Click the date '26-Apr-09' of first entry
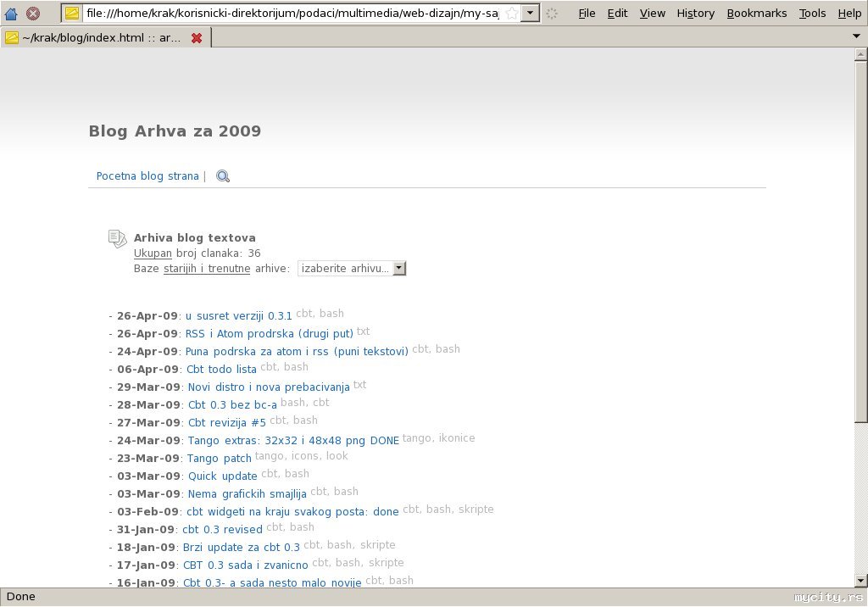The height and width of the screenshot is (607, 868). pyautogui.click(x=147, y=316)
